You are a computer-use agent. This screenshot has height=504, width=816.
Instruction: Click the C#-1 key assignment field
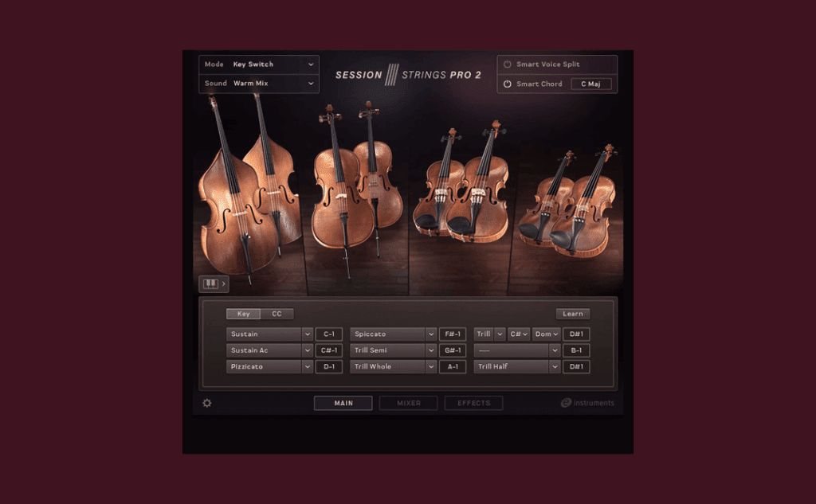(329, 350)
